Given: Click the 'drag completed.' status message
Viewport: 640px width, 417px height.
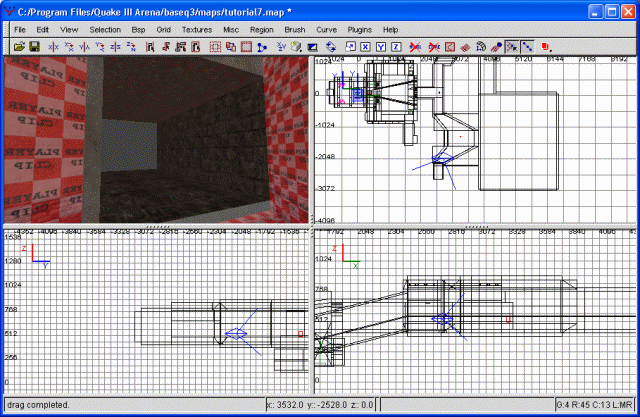Looking at the screenshot, I should pos(38,405).
